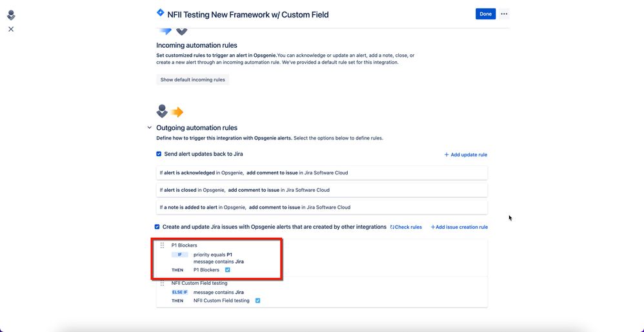Click the ELSE IF label
Image resolution: width=644 pixels, height=332 pixels.
(179, 293)
